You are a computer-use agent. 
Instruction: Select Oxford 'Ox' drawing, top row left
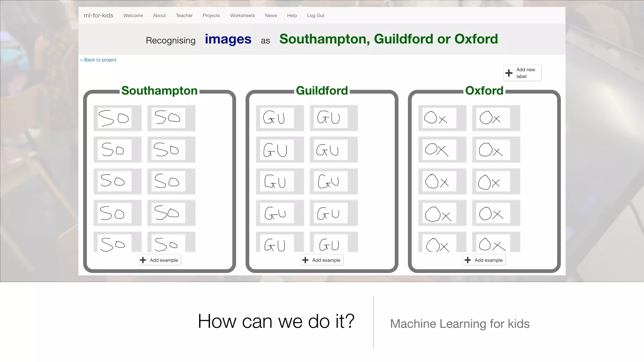point(442,118)
